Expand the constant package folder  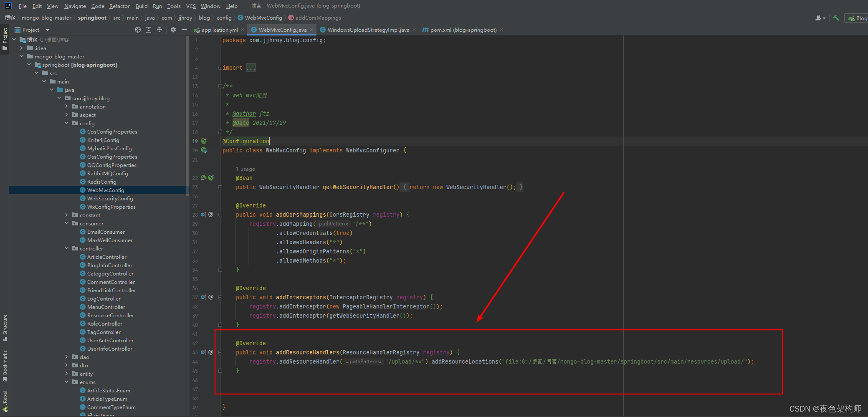pos(66,215)
